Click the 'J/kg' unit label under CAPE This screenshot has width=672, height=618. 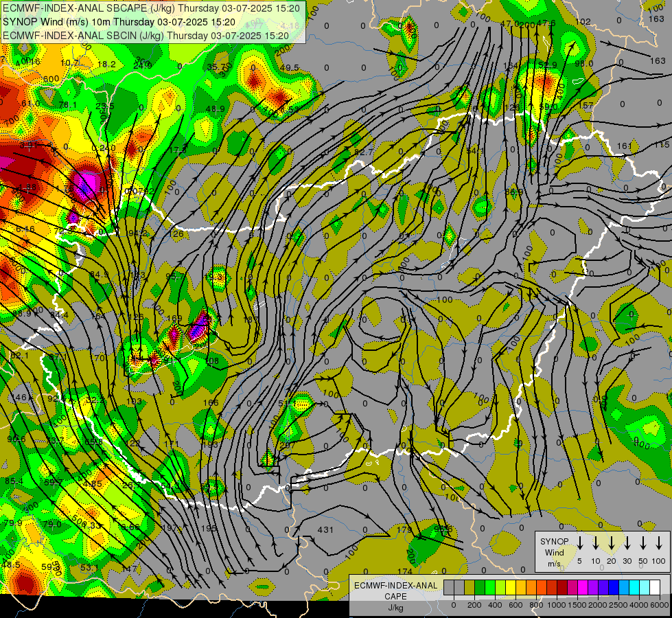[395, 608]
